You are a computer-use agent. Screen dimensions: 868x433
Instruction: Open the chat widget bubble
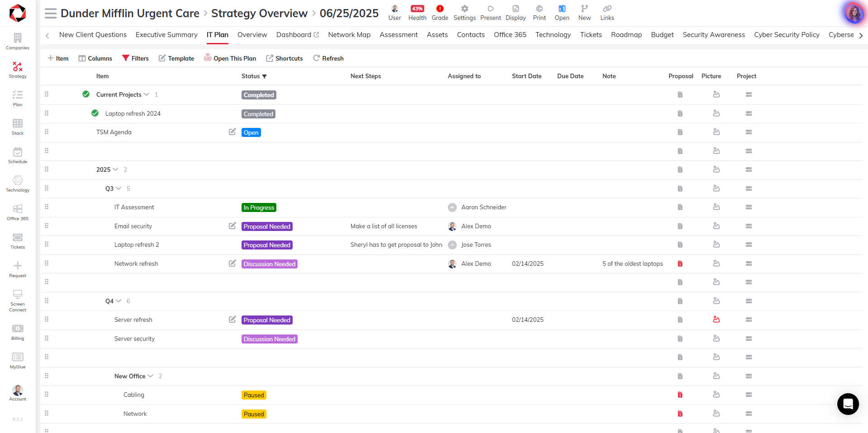pos(848,404)
